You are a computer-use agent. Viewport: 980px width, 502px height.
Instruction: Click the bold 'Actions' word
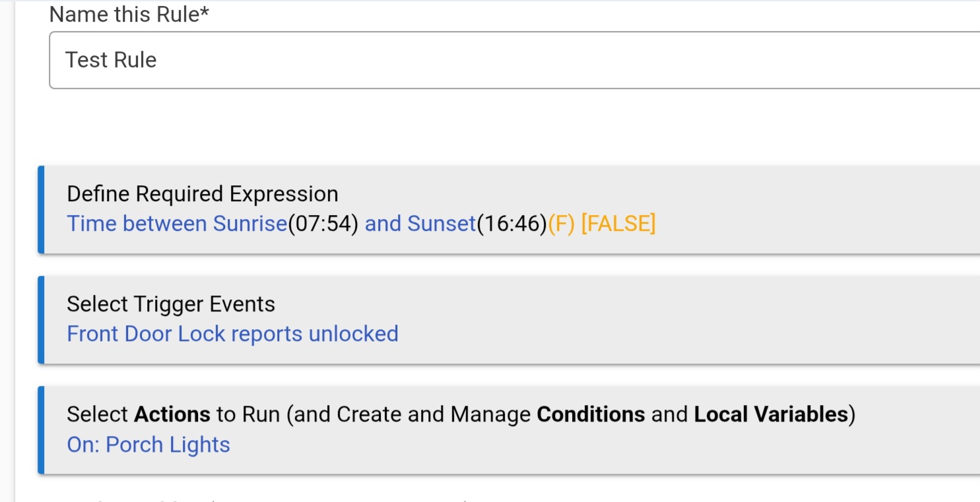pyautogui.click(x=172, y=414)
